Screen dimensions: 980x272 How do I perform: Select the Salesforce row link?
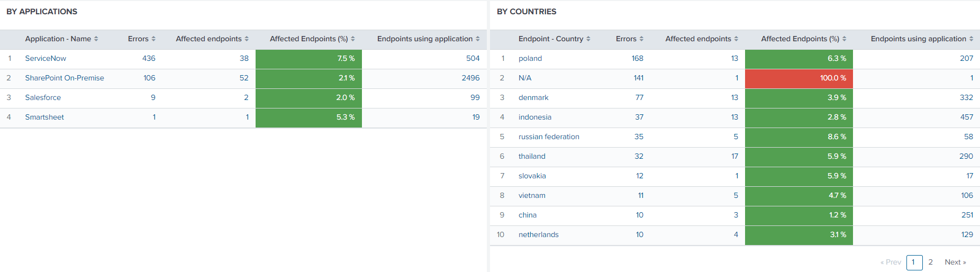pyautogui.click(x=43, y=98)
